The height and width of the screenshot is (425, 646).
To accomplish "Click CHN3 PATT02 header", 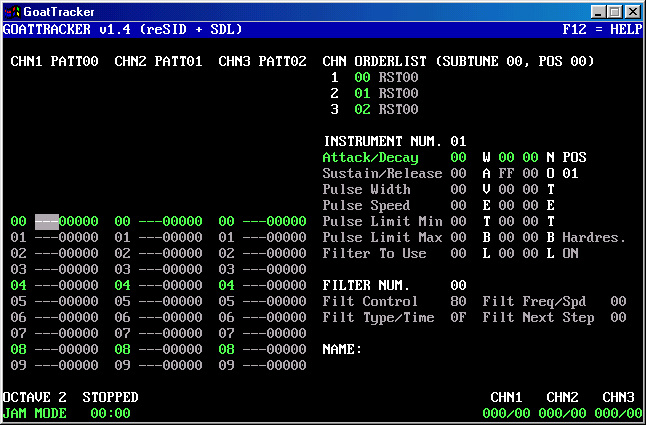I will [262, 62].
